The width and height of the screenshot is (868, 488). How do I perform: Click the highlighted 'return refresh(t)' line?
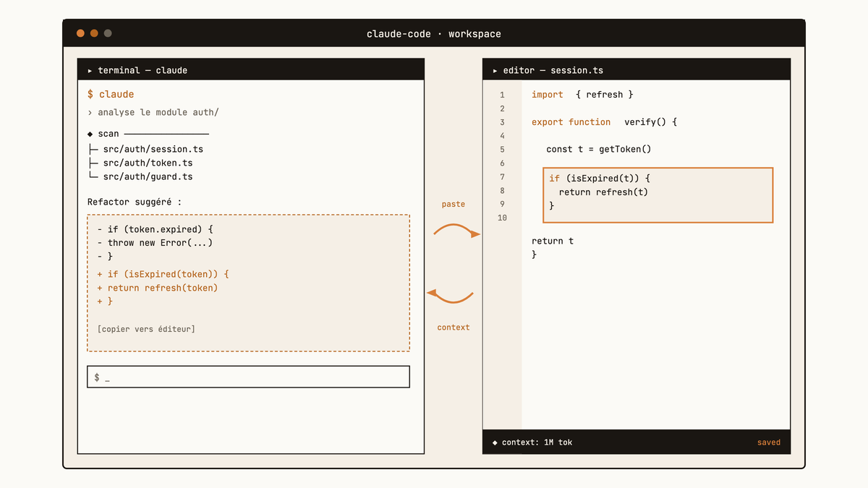603,192
